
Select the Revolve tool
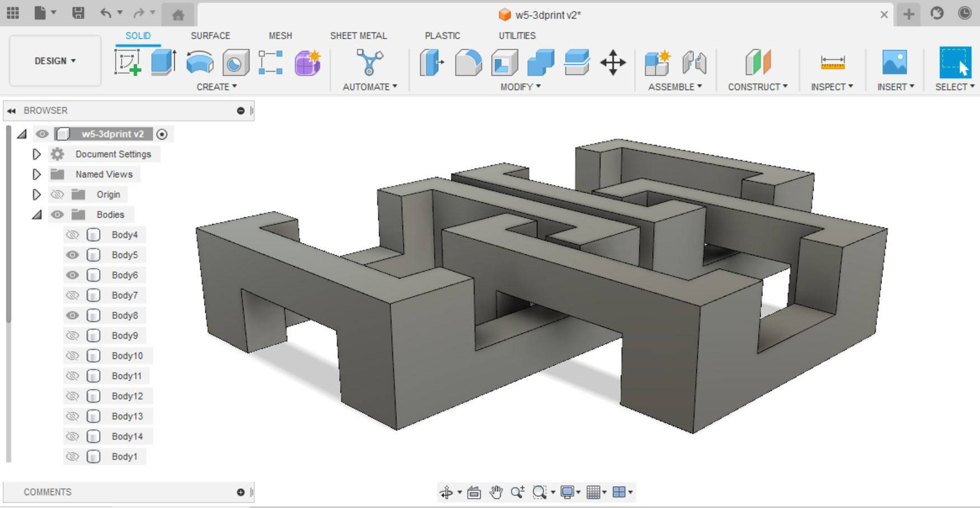pyautogui.click(x=200, y=62)
